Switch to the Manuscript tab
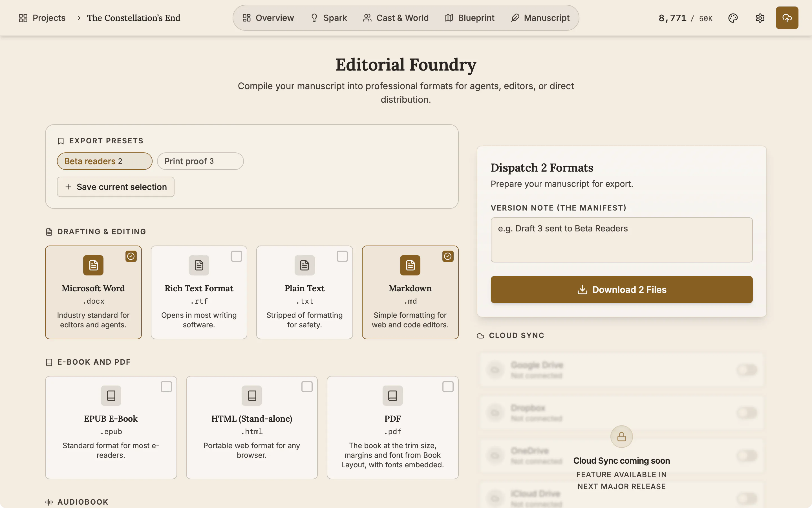This screenshot has height=508, width=812. pyautogui.click(x=540, y=18)
